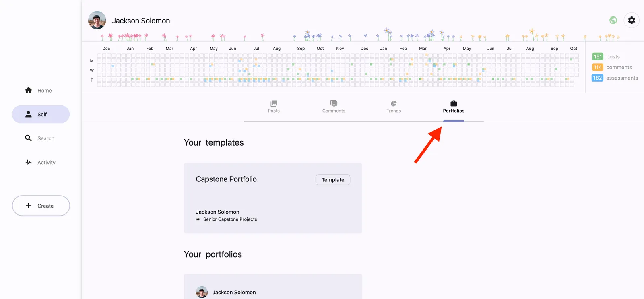
Task: Click the green globe icon
Action: click(613, 20)
